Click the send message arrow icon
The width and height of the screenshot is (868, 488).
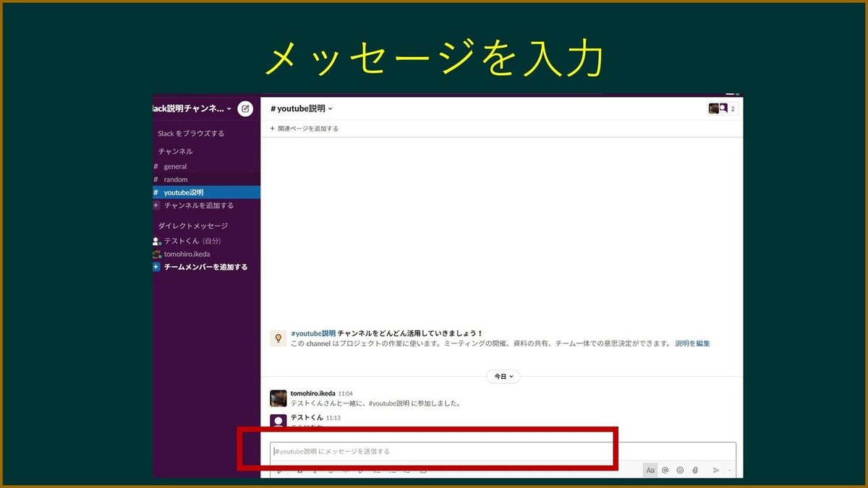717,470
